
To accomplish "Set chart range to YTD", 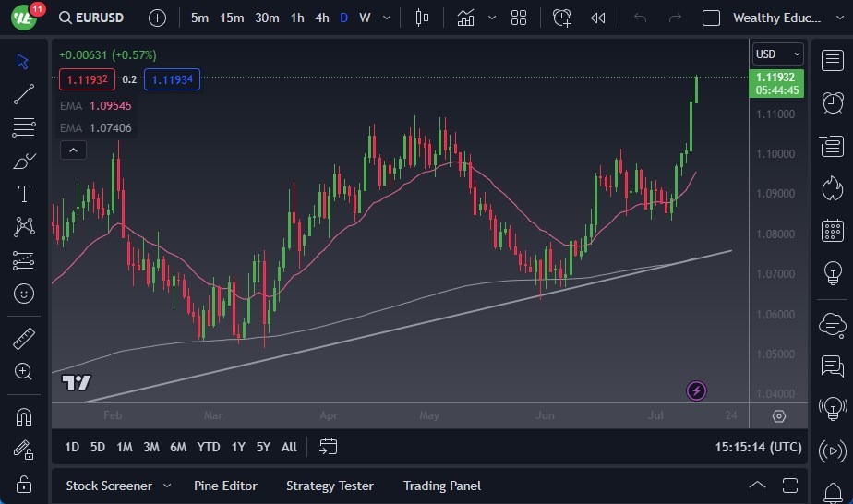I will [209, 447].
